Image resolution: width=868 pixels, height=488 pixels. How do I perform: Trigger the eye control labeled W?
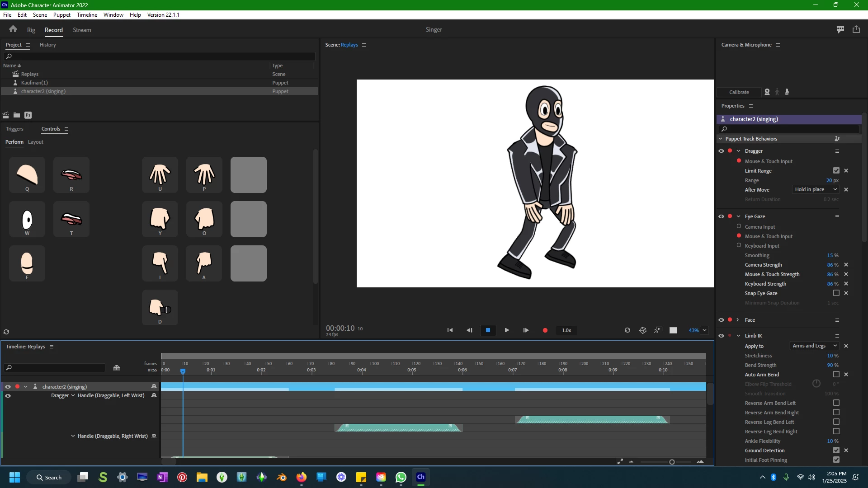tap(27, 220)
